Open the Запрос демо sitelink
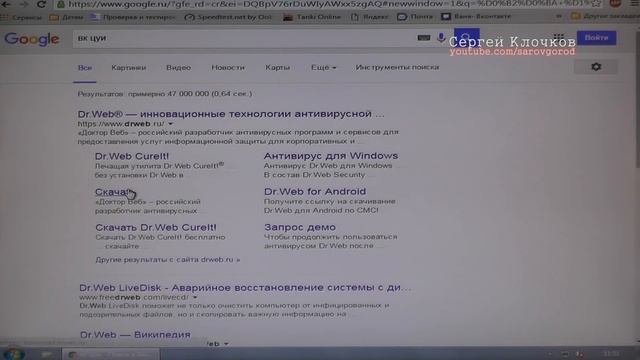640x360 pixels. click(300, 227)
